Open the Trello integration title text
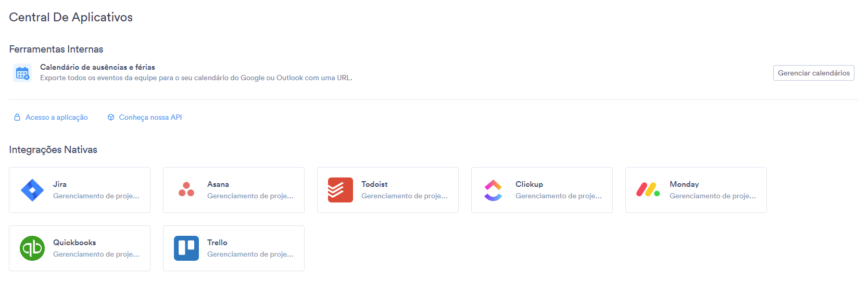 tap(217, 243)
